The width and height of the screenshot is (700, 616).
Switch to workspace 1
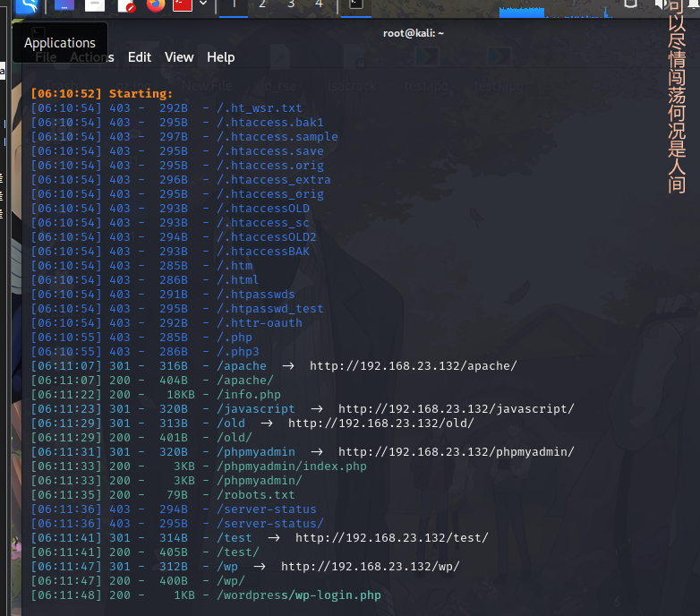click(233, 4)
